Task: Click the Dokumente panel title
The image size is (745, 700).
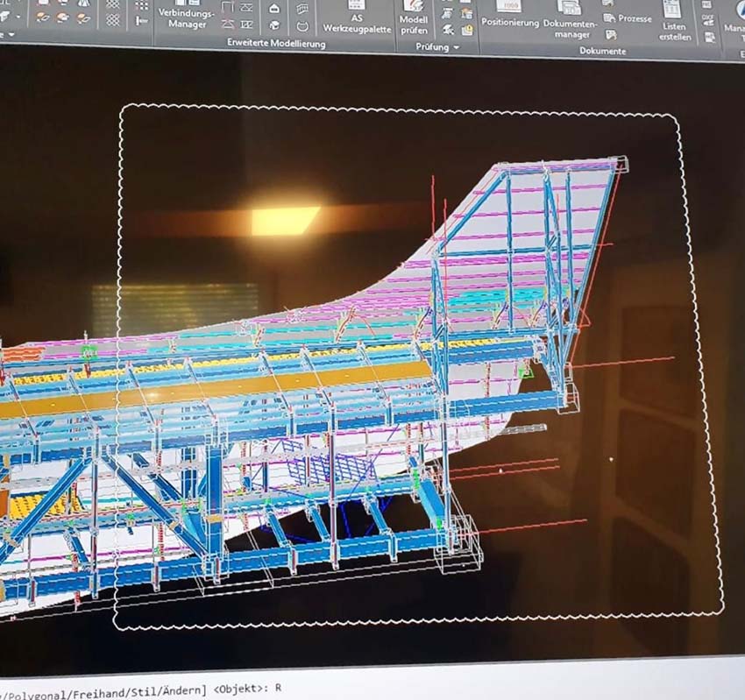Action: [603, 52]
